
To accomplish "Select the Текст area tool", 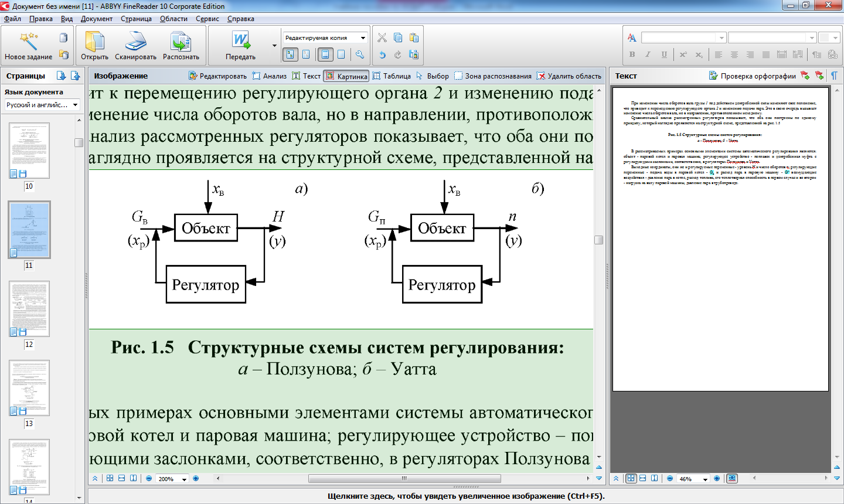I will click(306, 76).
